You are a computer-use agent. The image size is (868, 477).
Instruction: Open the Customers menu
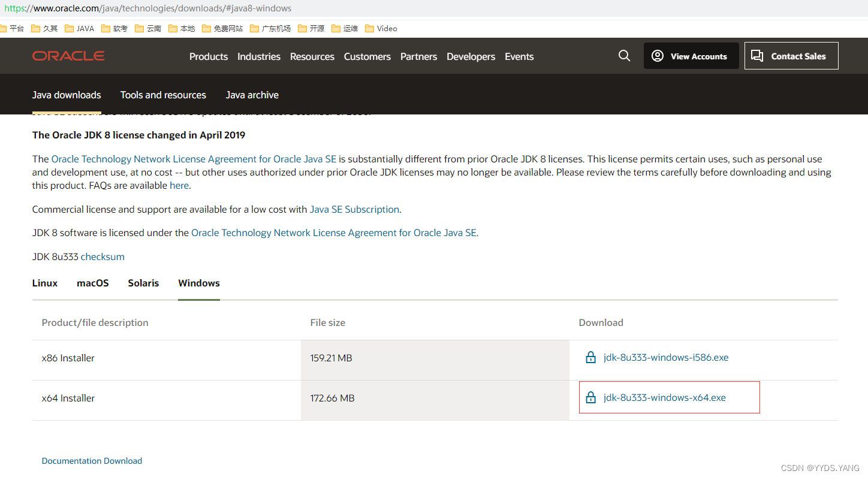tap(367, 56)
